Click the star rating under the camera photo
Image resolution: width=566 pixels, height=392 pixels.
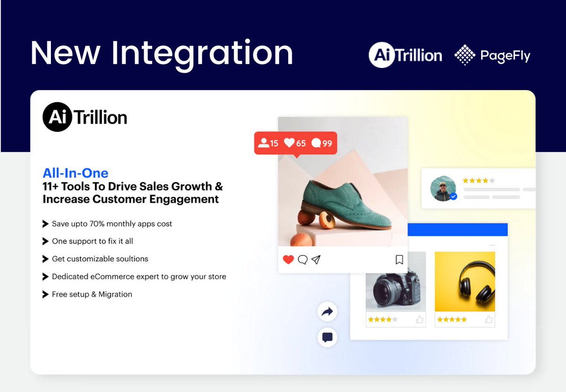(x=383, y=319)
